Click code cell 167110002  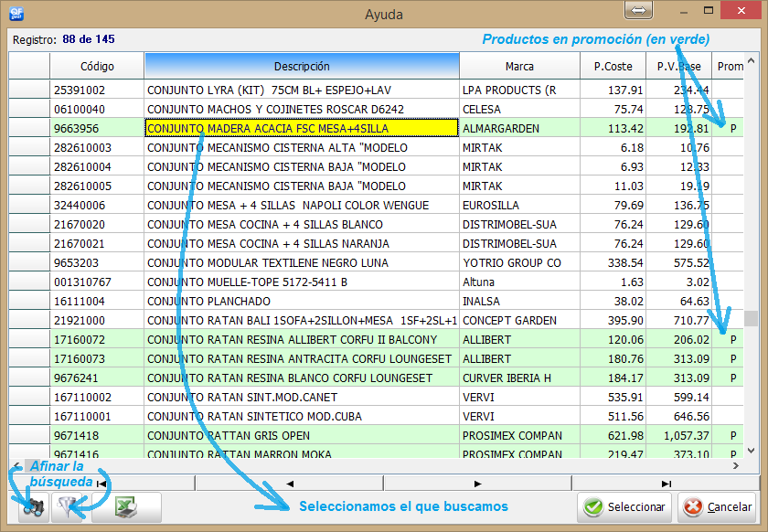pyautogui.click(x=97, y=397)
